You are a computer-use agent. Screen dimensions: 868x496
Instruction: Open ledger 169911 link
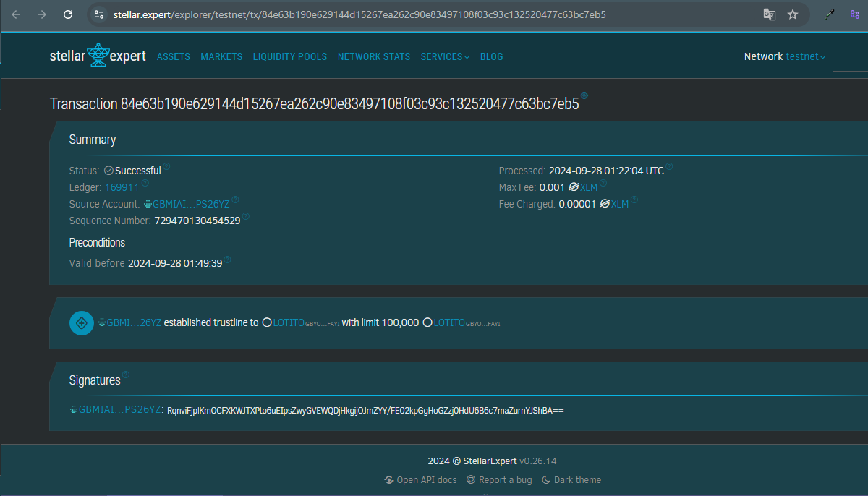click(x=122, y=187)
